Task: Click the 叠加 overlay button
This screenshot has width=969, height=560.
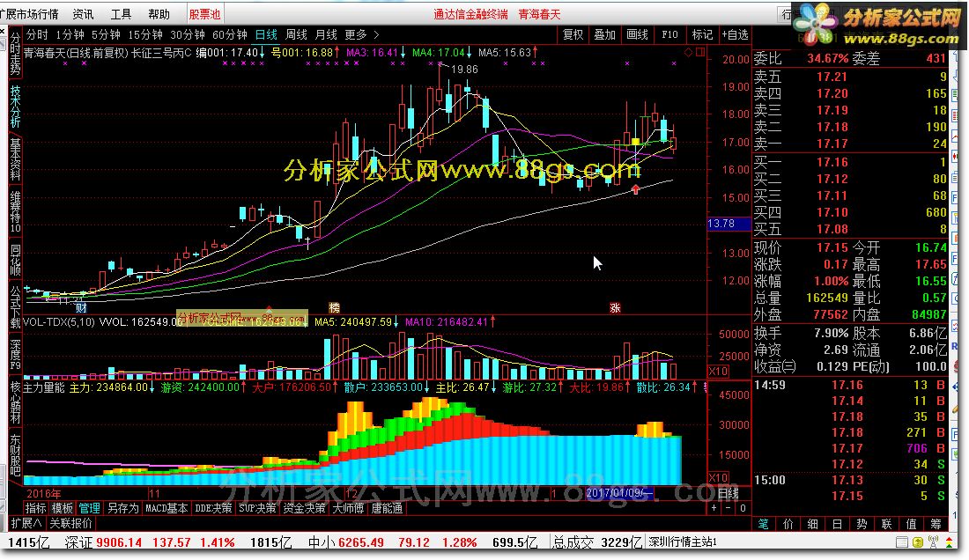Action: click(604, 34)
